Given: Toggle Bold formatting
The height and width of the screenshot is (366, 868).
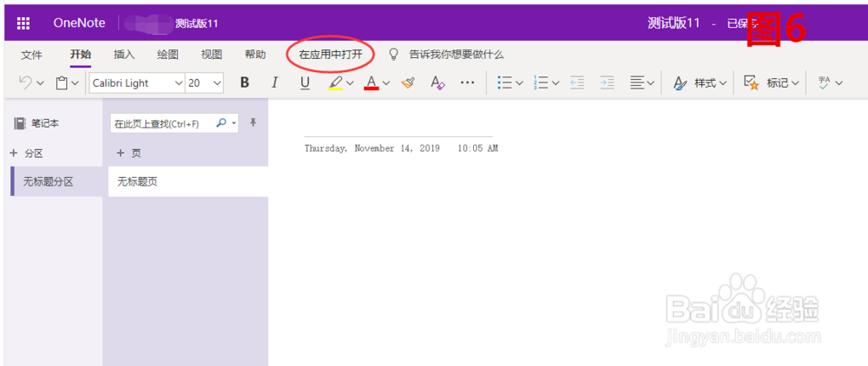Looking at the screenshot, I should pyautogui.click(x=245, y=83).
